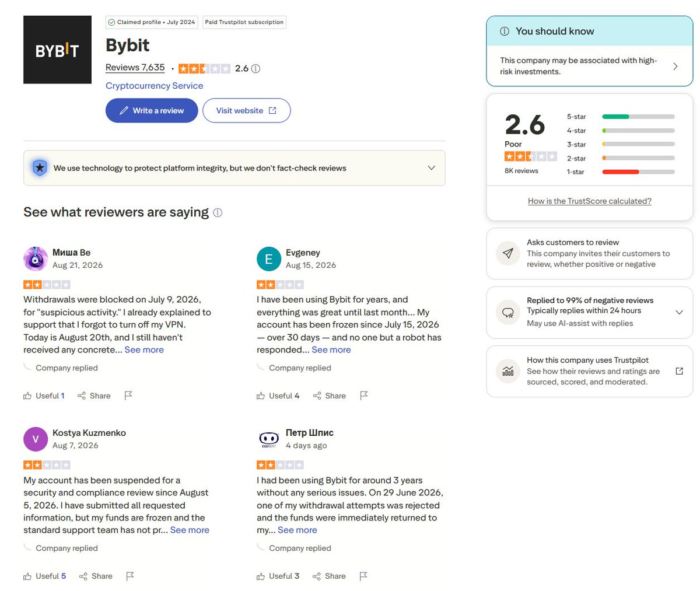Expand 'See more' in Kostya Kuzmenko's review

click(x=190, y=530)
